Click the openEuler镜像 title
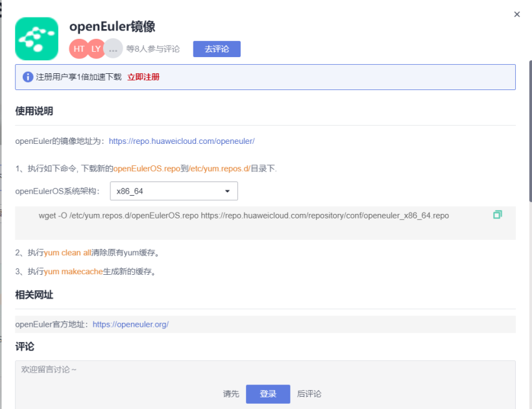The width and height of the screenshot is (532, 409). (x=112, y=27)
